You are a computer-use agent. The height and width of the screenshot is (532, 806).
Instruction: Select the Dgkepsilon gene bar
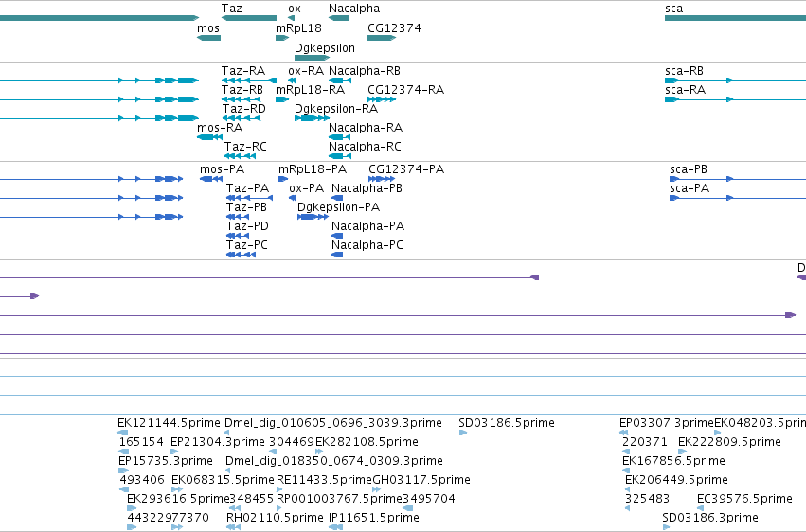[x=312, y=58]
